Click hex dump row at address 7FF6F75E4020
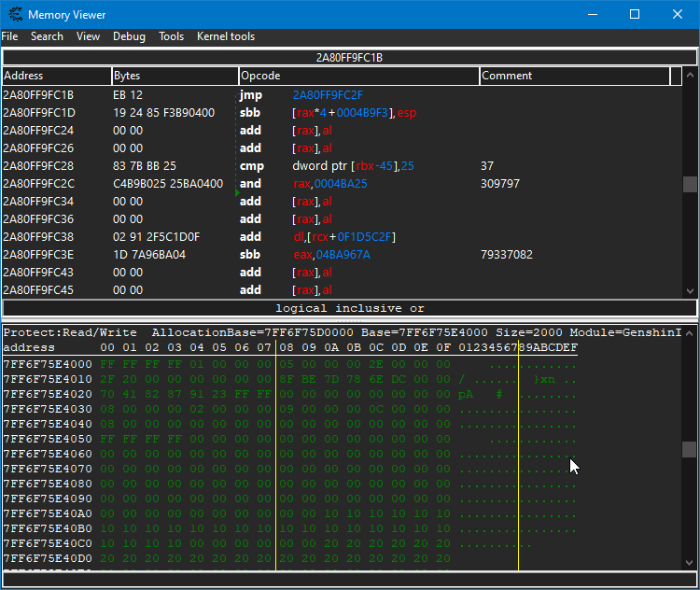The height and width of the screenshot is (590, 700). (x=233, y=394)
